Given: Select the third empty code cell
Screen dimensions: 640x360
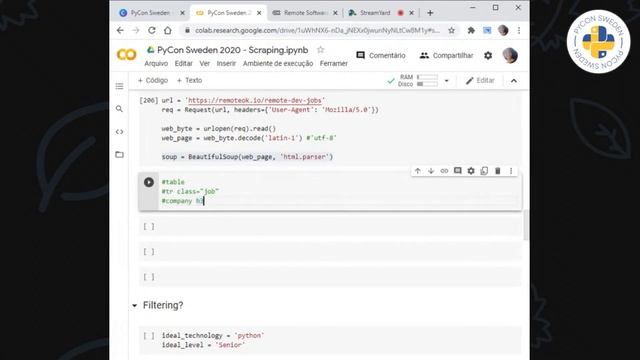Looking at the screenshot, I should click(330, 277).
